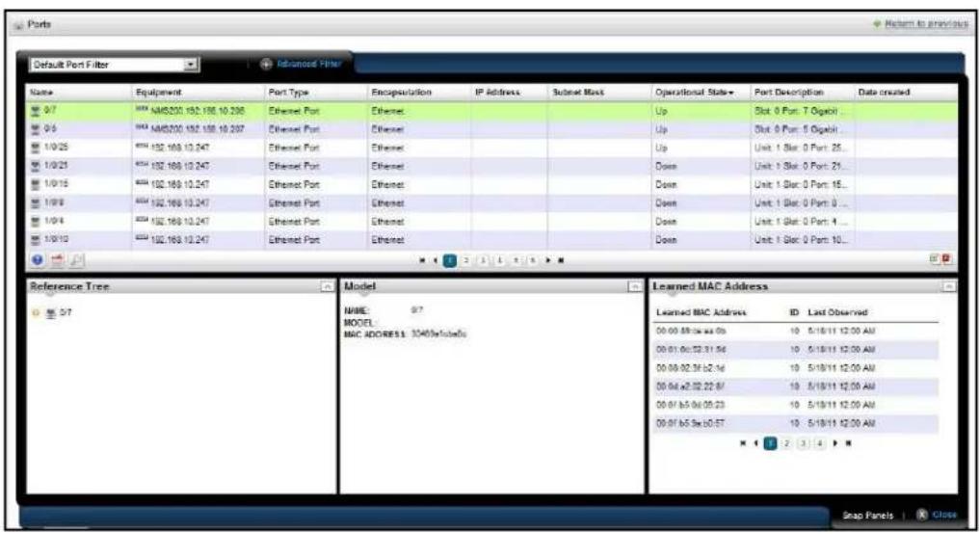This screenshot has height=534, width=980.
Task: Click the PDF export icon below table
Action: pyautogui.click(x=57, y=260)
